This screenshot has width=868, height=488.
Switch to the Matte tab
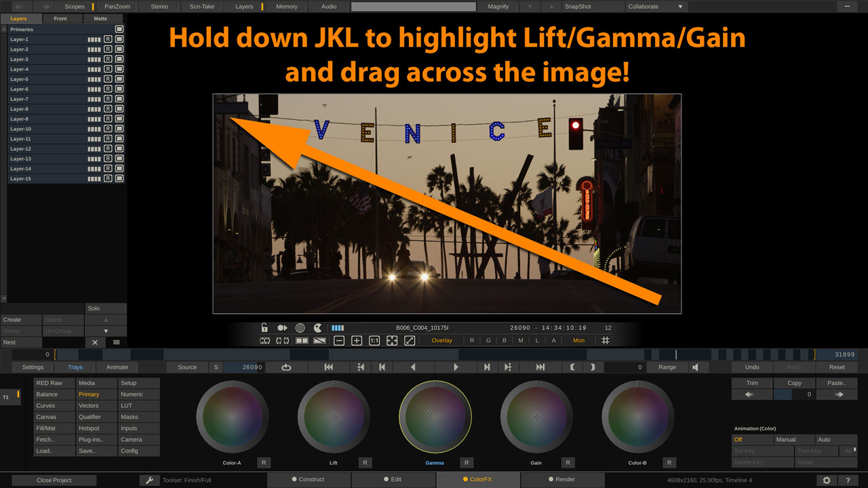100,18
